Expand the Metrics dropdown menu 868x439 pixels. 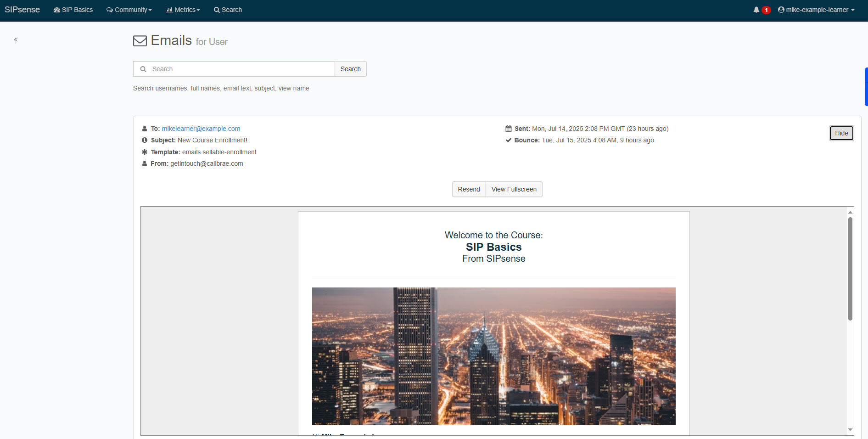point(183,10)
